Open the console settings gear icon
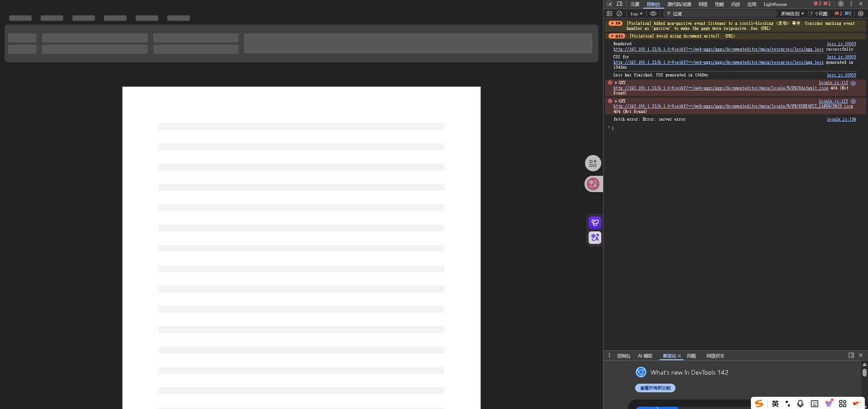Image resolution: width=868 pixels, height=409 pixels. tap(861, 14)
